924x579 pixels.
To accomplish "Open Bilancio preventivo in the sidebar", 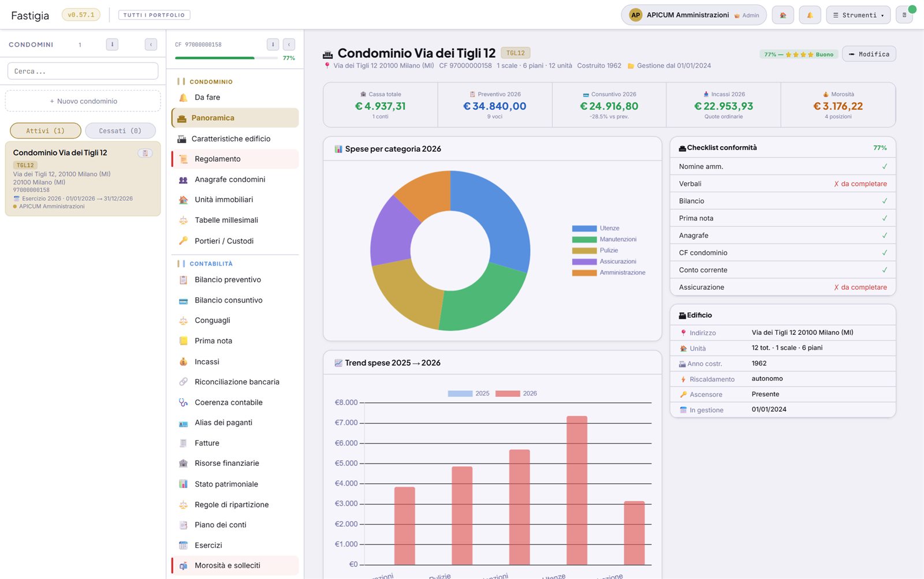I will point(235,280).
